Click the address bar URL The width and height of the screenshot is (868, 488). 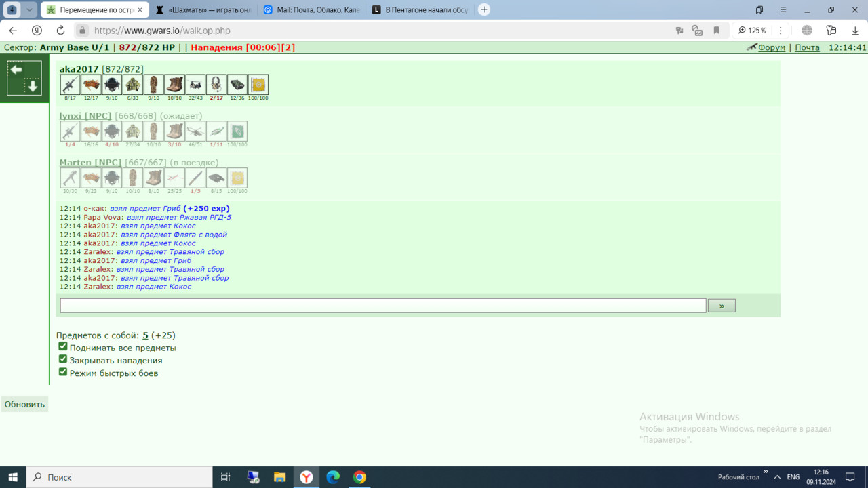click(162, 30)
